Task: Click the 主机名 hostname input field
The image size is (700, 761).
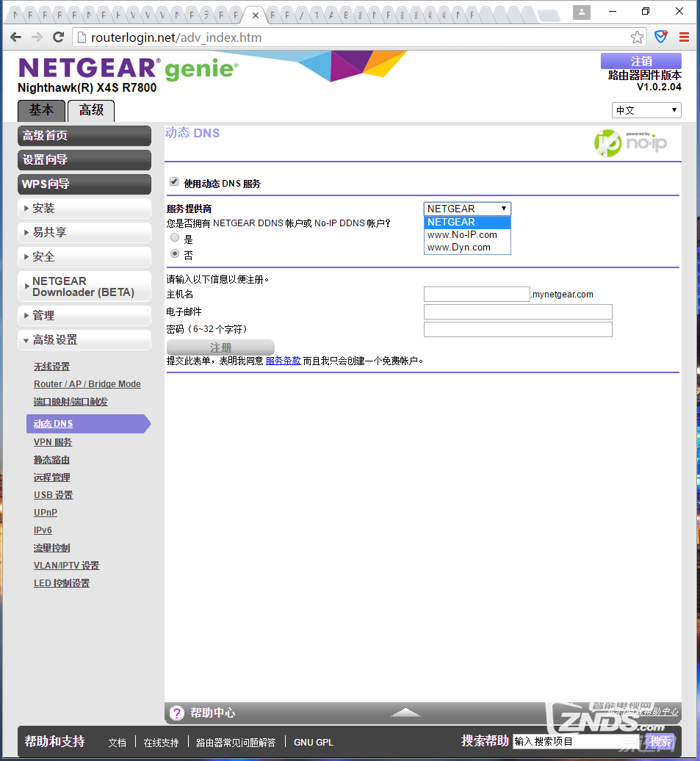Action: [x=477, y=294]
